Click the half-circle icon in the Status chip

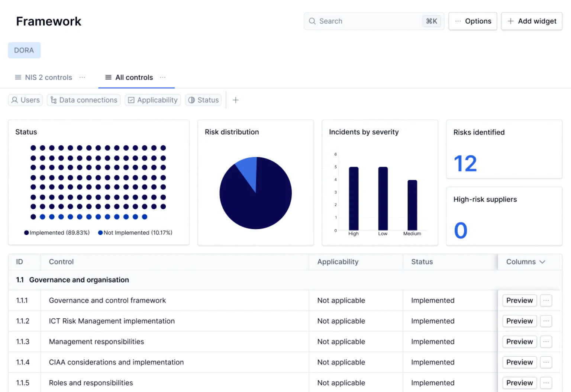(x=192, y=100)
